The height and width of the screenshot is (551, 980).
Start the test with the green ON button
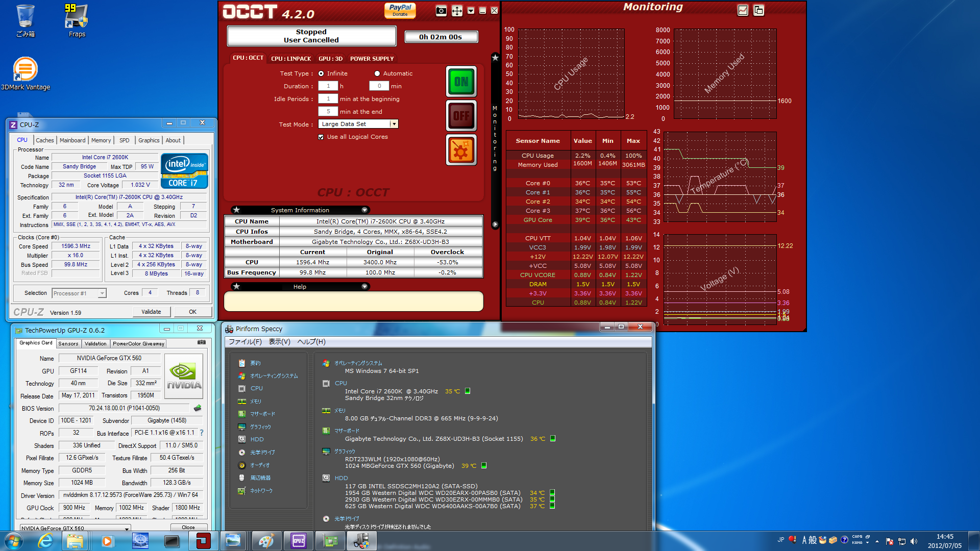click(461, 82)
